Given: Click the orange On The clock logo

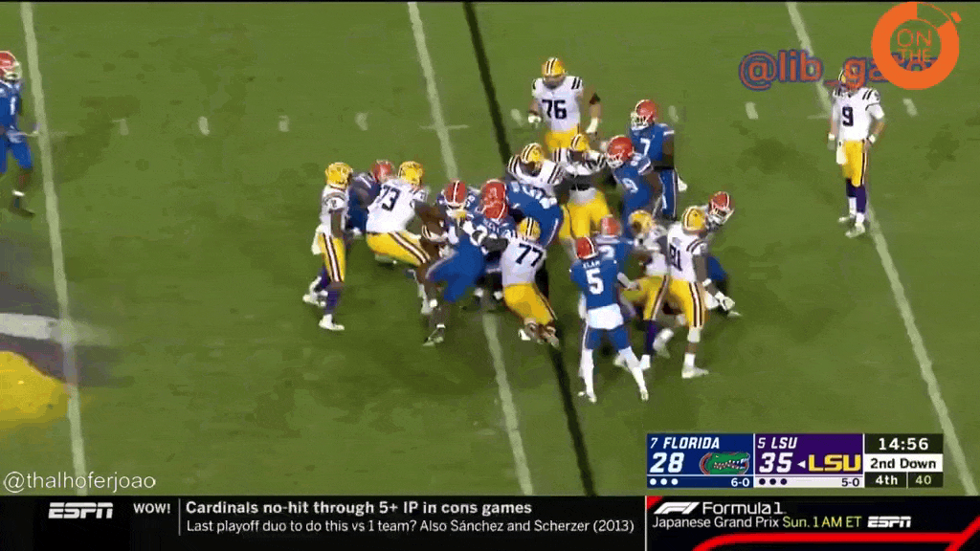Looking at the screenshot, I should click(x=914, y=44).
